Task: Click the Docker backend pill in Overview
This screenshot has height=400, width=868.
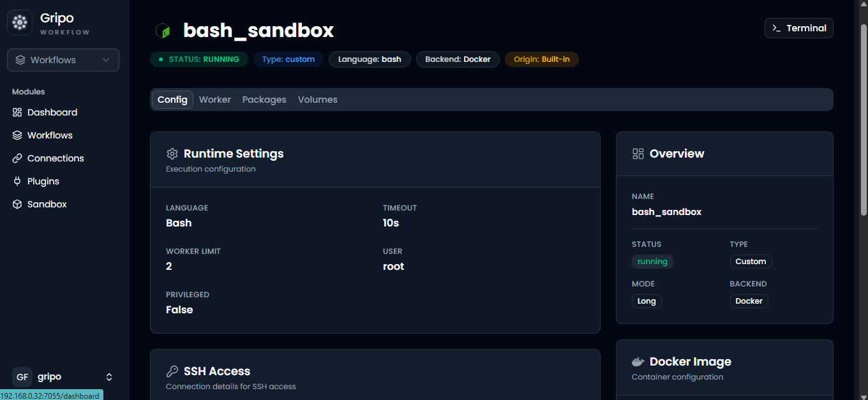Action: pos(749,301)
